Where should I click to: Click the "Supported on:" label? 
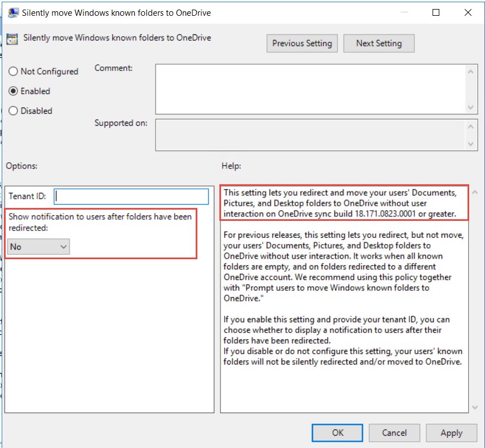click(121, 123)
